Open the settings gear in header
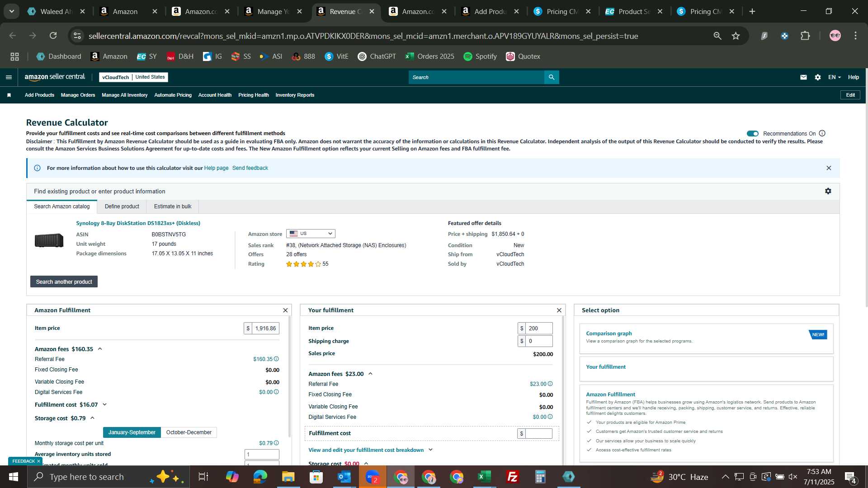Image resolution: width=868 pixels, height=488 pixels. 818,77
